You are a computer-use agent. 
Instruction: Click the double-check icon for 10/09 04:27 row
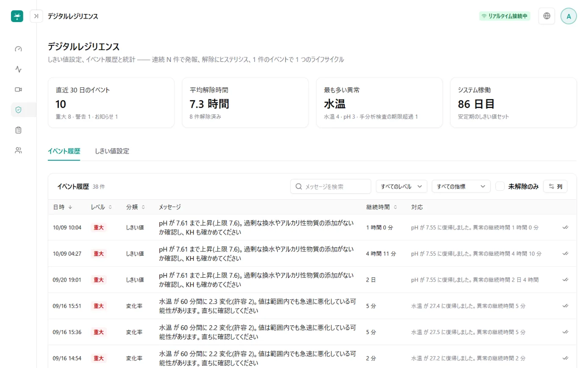[565, 254]
